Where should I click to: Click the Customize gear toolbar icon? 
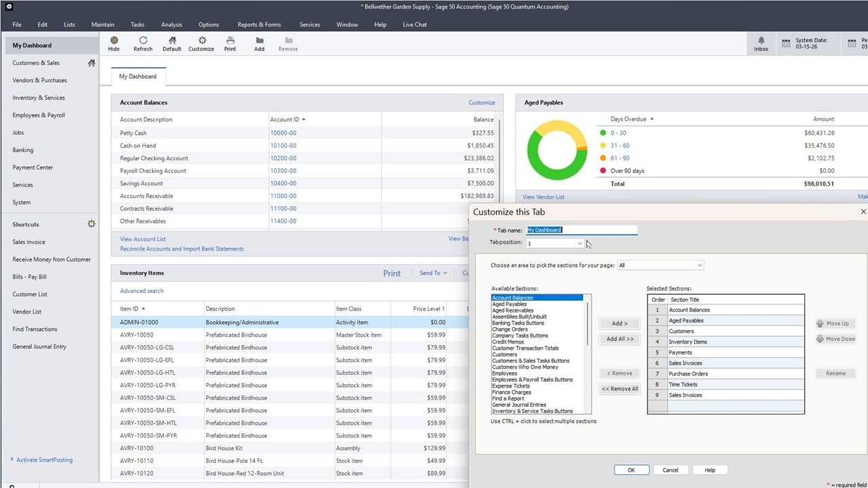[201, 41]
